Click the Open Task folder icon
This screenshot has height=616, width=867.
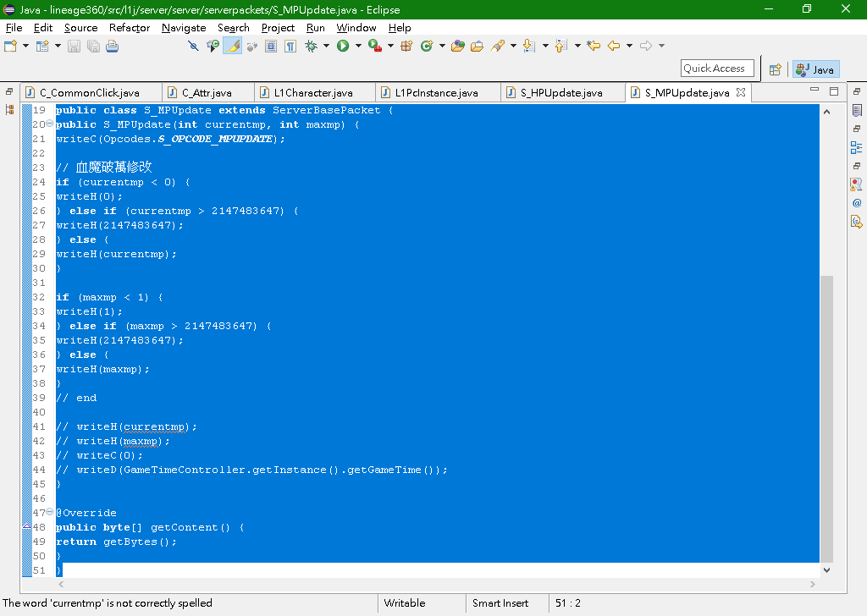tap(477, 46)
